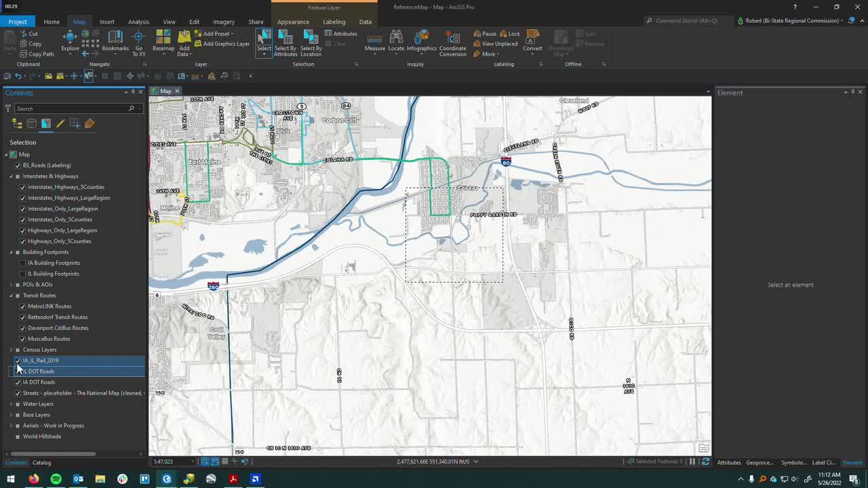Expand the Water Layers group
The image size is (868, 488).
coord(10,404)
